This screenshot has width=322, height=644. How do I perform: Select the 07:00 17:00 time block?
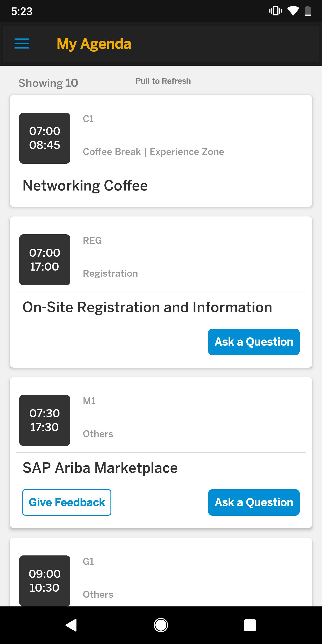coord(45,260)
